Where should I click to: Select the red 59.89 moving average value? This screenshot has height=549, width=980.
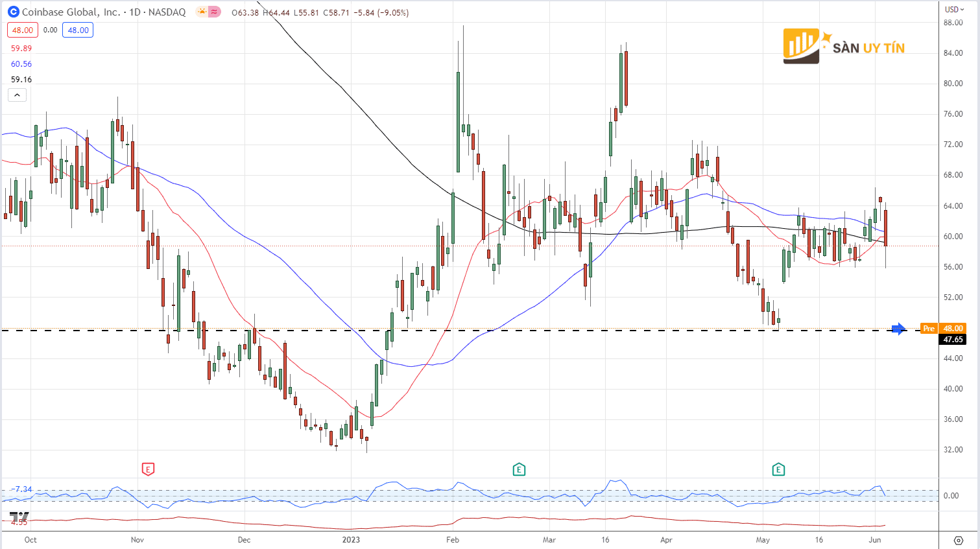pos(21,49)
